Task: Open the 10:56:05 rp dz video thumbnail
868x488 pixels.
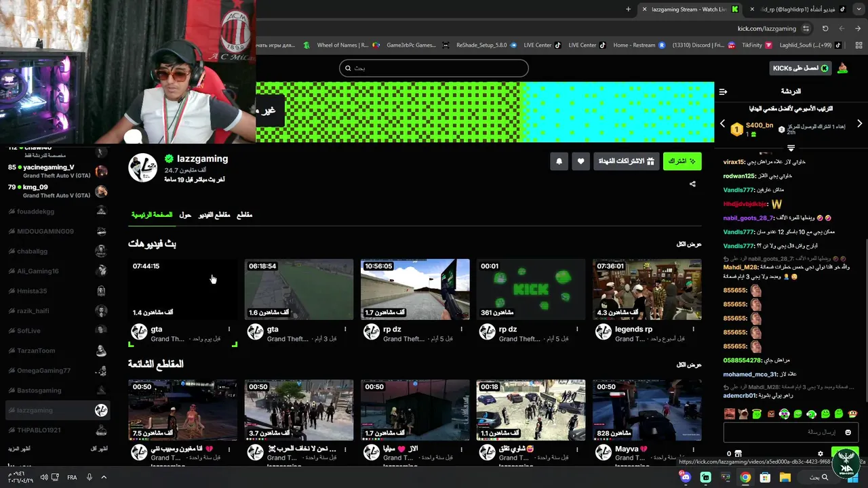Action: pos(415,289)
